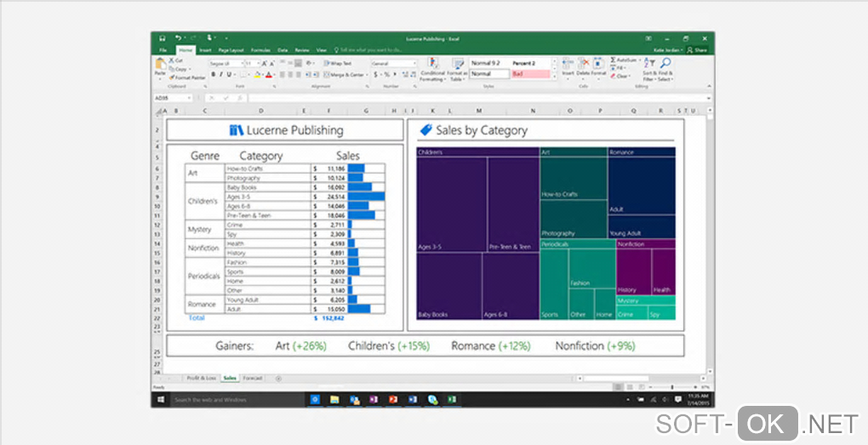Expand the formula bar
This screenshot has height=445, width=868.
709,98
